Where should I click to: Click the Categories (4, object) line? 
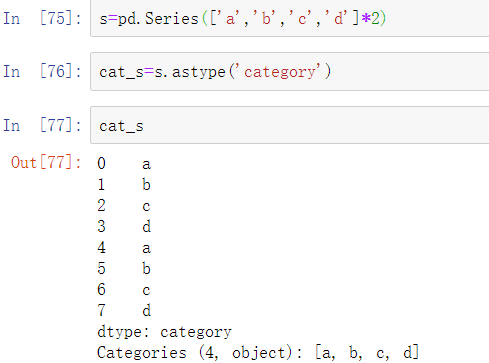coord(258,353)
